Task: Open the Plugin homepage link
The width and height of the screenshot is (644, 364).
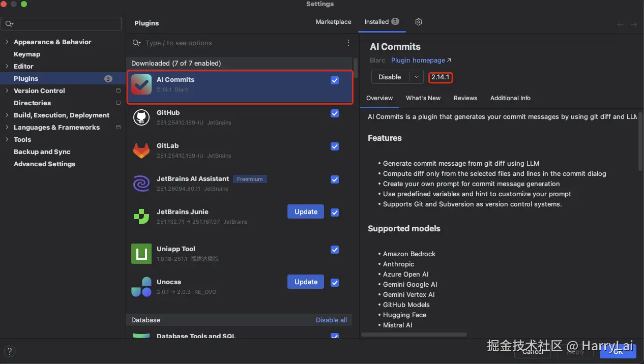Action: 421,60
